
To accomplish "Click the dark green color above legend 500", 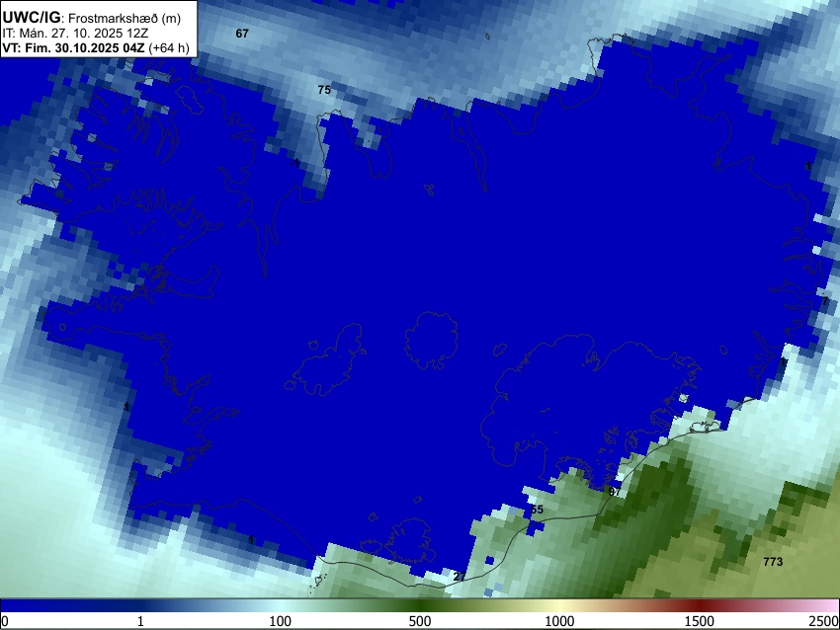I will (420, 606).
